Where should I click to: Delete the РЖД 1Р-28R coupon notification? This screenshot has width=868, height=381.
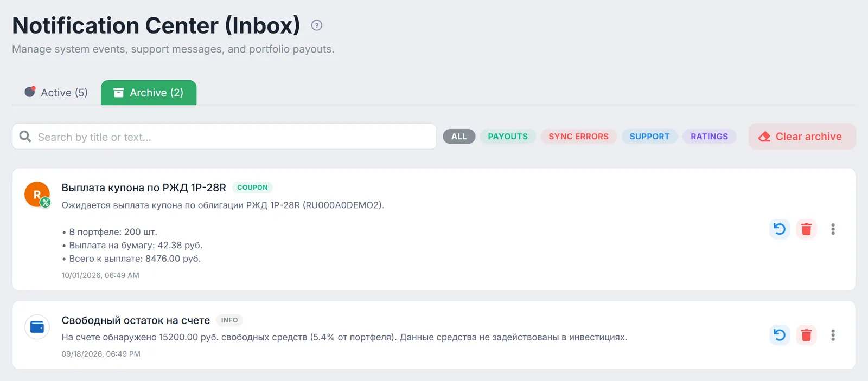point(806,229)
